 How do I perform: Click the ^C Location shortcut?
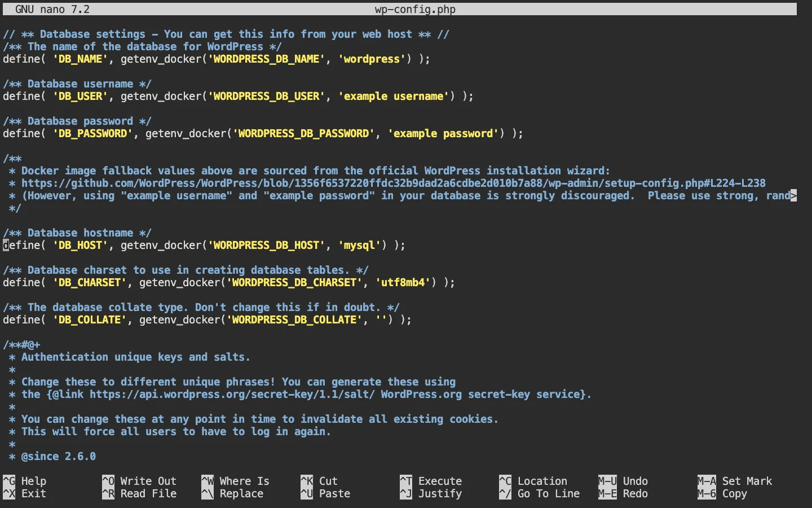[x=533, y=481]
